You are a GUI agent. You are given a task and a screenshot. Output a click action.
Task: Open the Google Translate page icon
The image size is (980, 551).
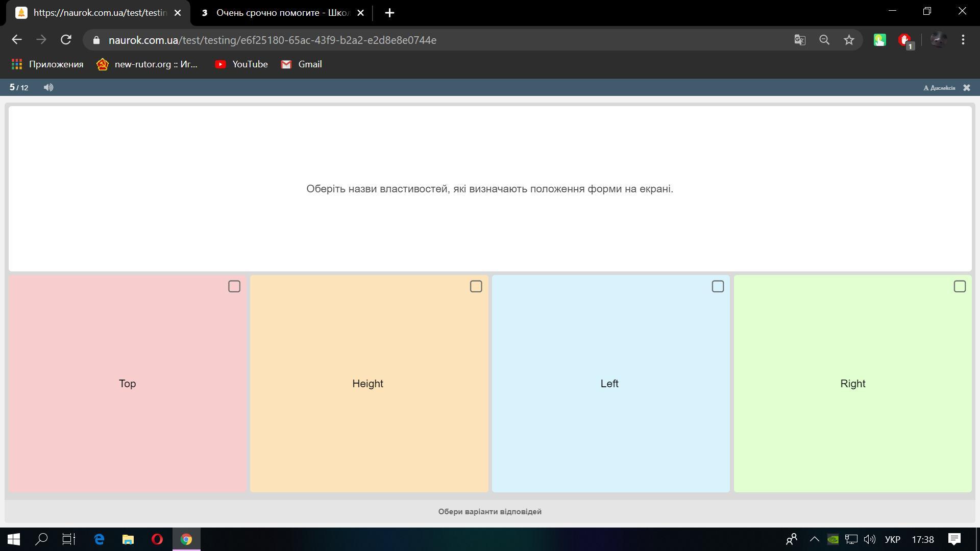pyautogui.click(x=800, y=40)
